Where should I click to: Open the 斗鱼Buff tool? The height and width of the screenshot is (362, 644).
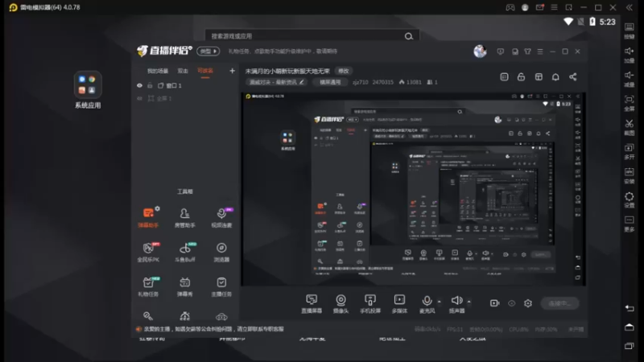(185, 252)
